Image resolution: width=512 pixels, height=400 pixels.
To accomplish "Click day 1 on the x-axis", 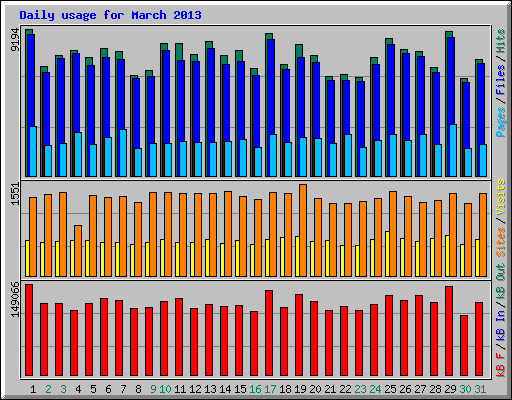I will 33,389.
